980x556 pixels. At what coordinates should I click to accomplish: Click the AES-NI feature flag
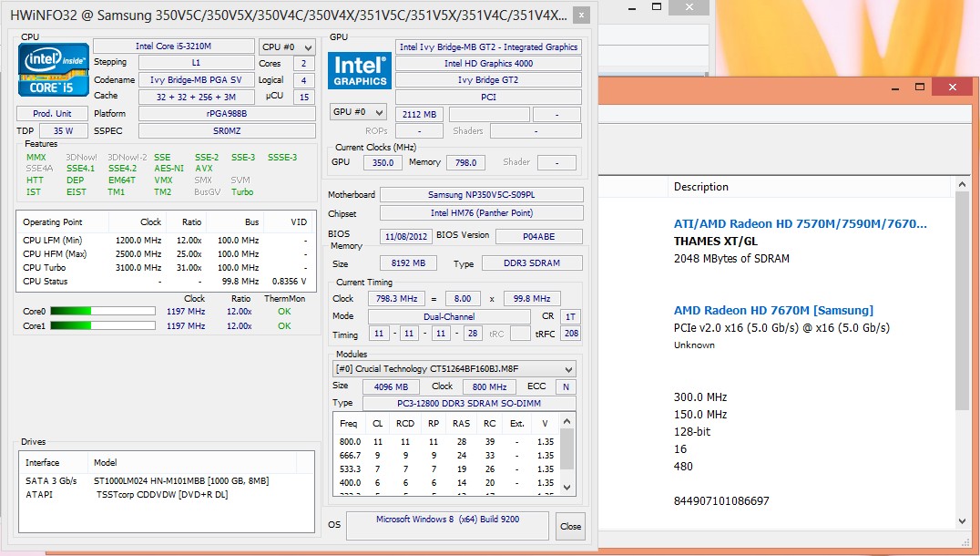[168, 169]
